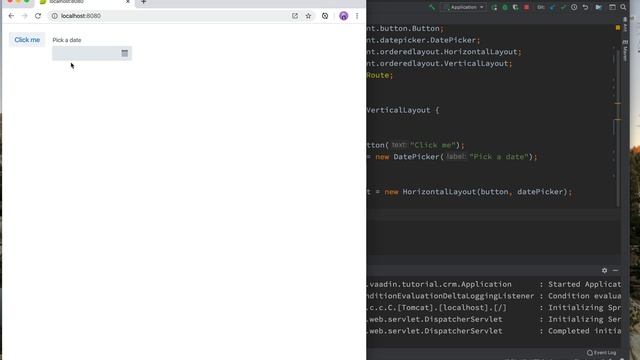640x360 pixels.
Task: Open the project structure window icon
Action: coord(612,7)
